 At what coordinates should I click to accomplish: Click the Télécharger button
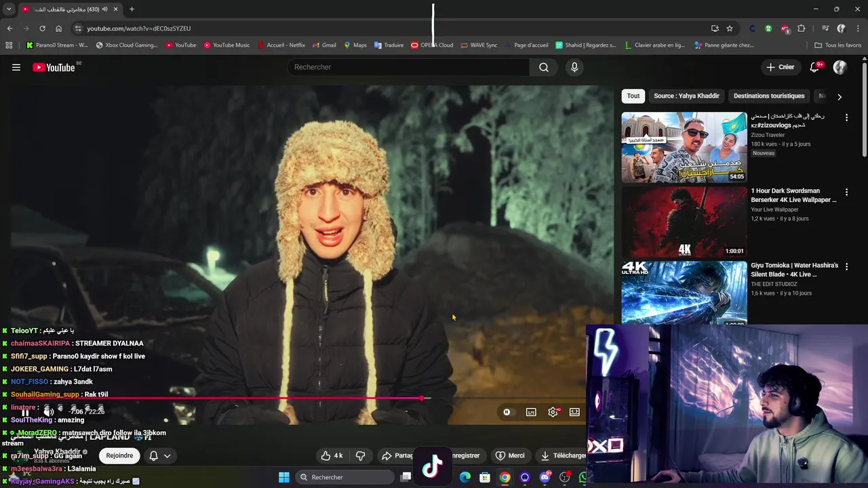pos(562,455)
